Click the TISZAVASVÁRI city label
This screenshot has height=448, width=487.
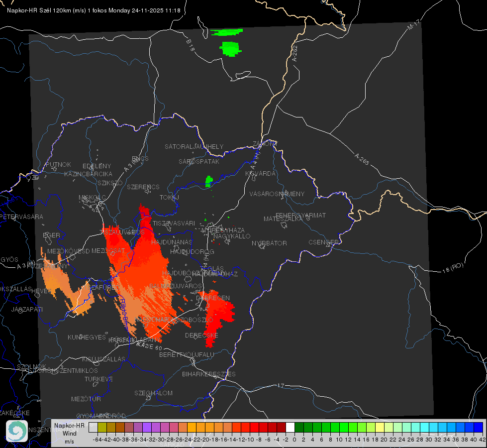[x=174, y=223]
